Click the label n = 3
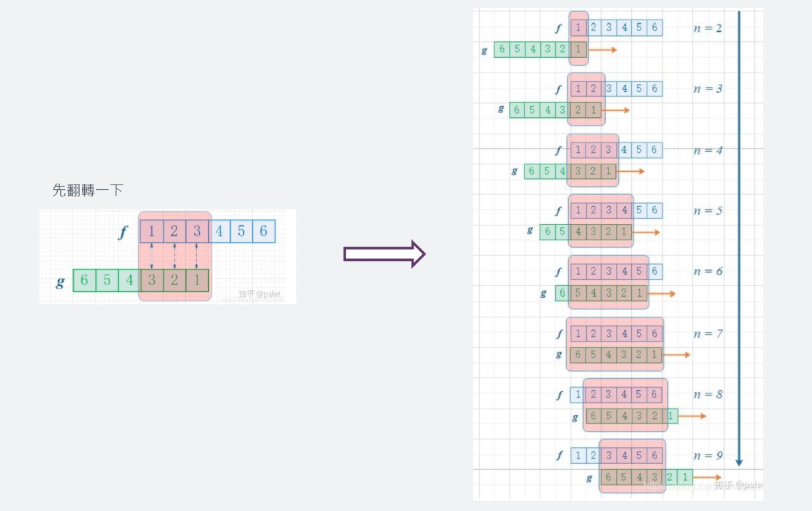Screen dimensions: 812x511 coord(708,89)
